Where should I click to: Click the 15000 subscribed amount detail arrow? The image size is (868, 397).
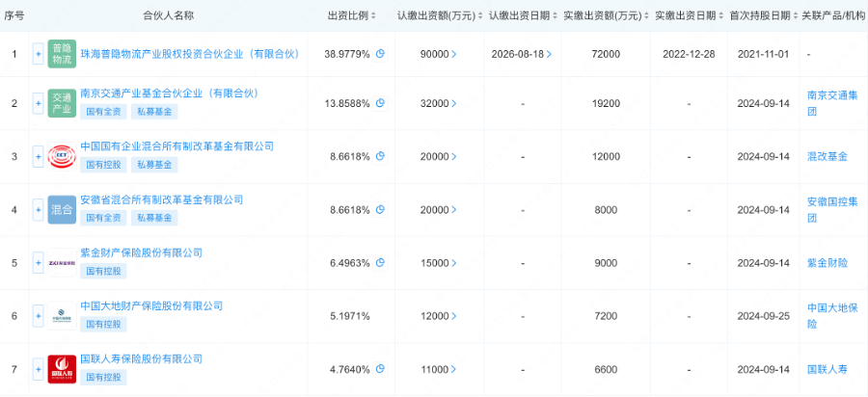tap(454, 263)
